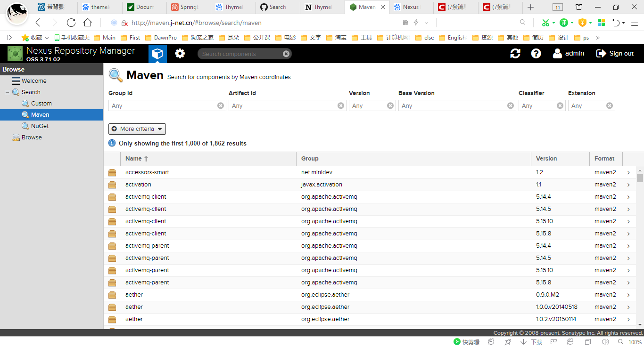This screenshot has height=347, width=644.
Task: Open the Administration gear icon
Action: [180, 53]
